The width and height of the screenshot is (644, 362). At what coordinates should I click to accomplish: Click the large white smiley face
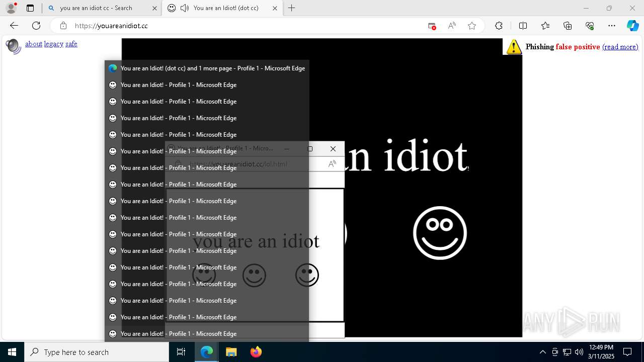(x=440, y=233)
